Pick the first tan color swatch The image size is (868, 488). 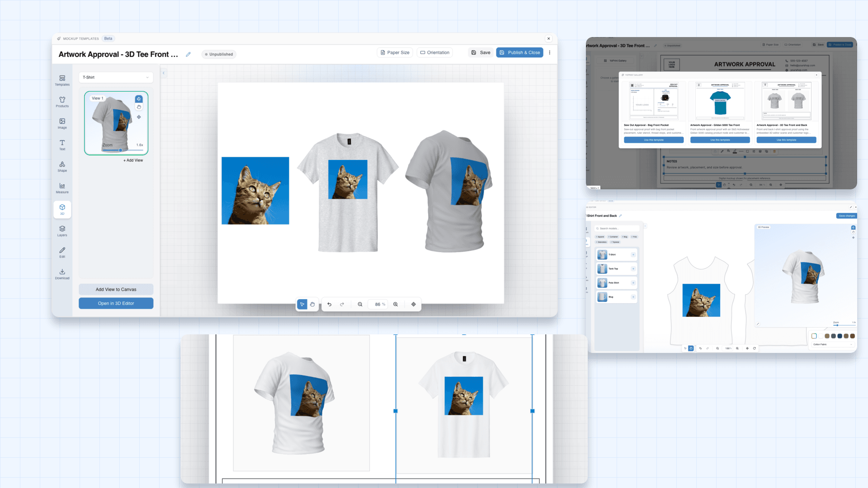coord(827,336)
